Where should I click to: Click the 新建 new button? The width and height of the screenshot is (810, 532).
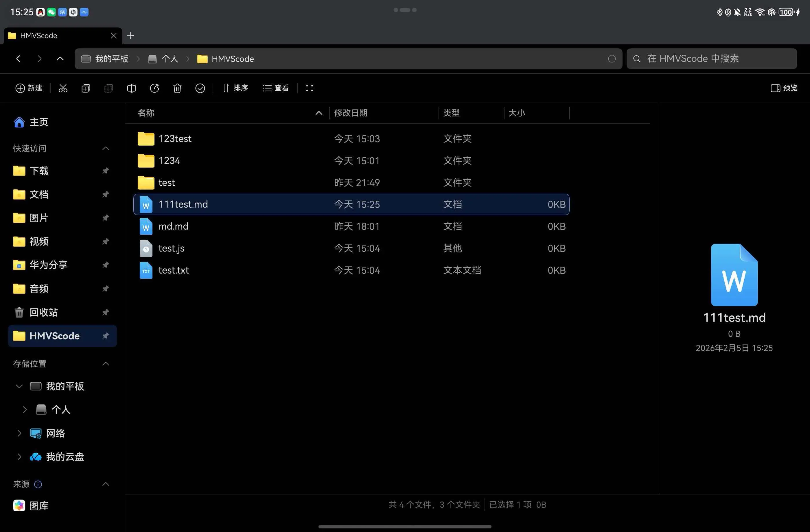29,88
